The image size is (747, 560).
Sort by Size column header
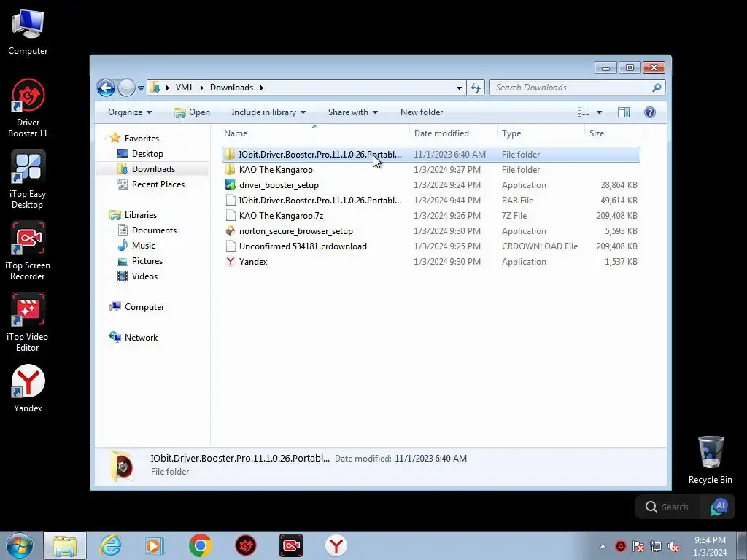(613, 133)
